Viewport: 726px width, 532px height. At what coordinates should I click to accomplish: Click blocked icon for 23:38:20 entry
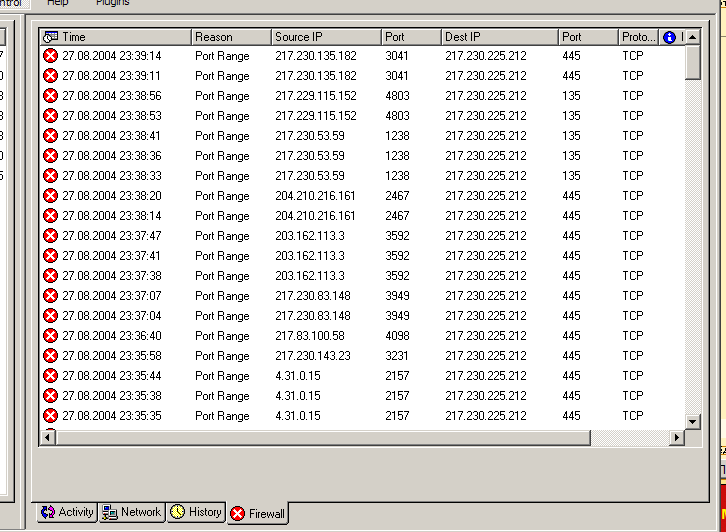click(x=50, y=196)
